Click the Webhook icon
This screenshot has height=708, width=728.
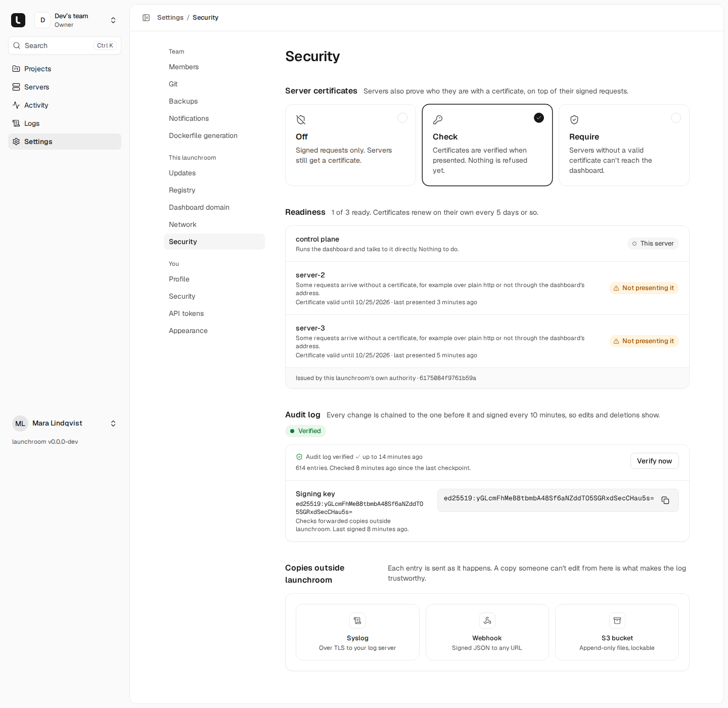tap(487, 621)
